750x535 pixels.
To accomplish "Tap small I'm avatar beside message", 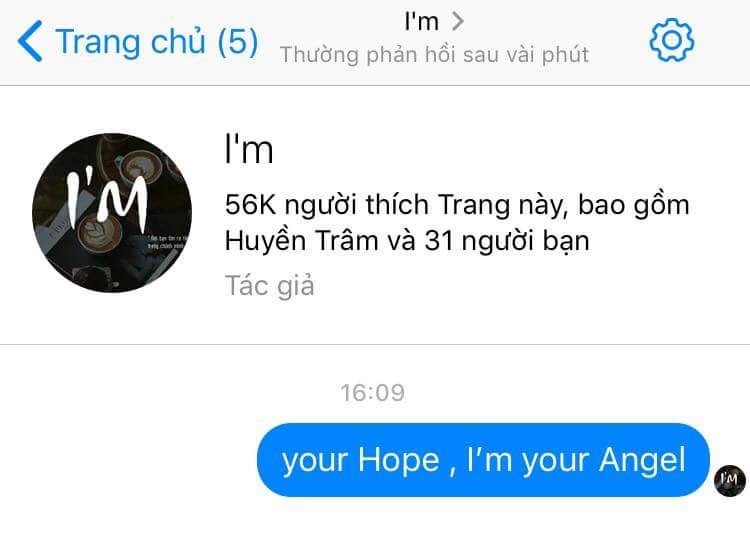I will [x=729, y=480].
